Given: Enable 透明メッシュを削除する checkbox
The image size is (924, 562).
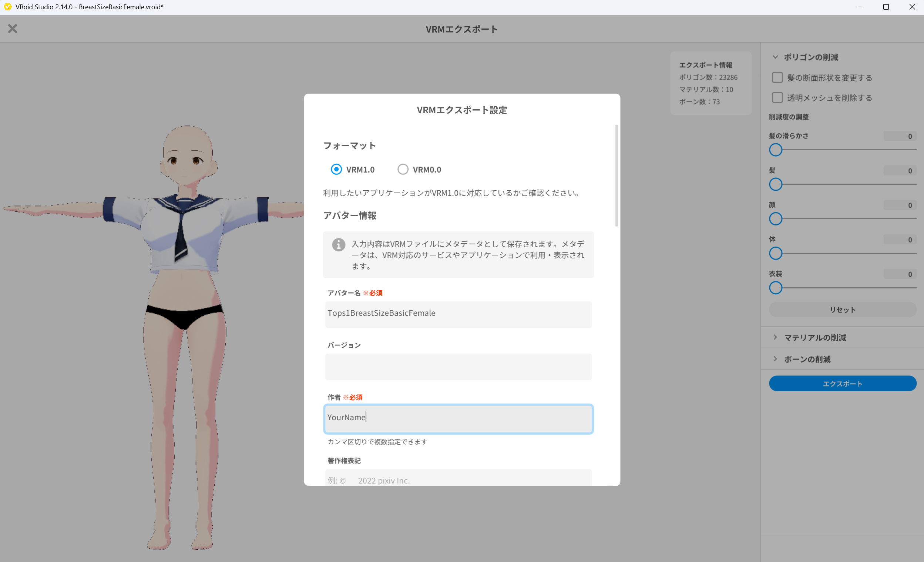Looking at the screenshot, I should click(x=777, y=97).
